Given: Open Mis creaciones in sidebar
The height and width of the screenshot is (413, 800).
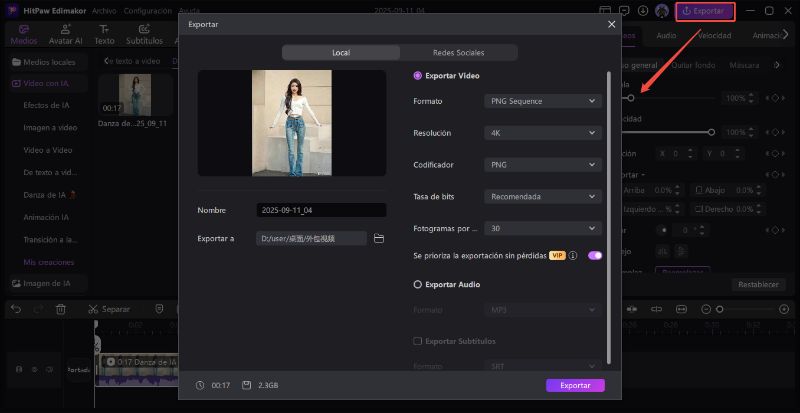Looking at the screenshot, I should (49, 262).
